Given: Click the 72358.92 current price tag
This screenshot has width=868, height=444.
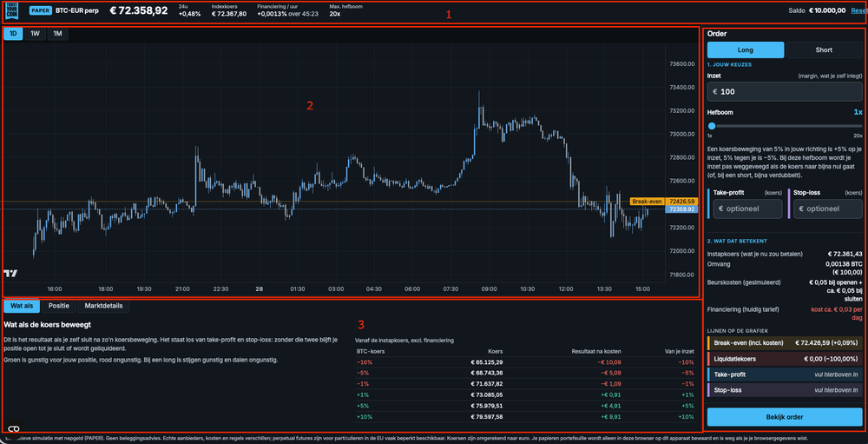Looking at the screenshot, I should [682, 209].
